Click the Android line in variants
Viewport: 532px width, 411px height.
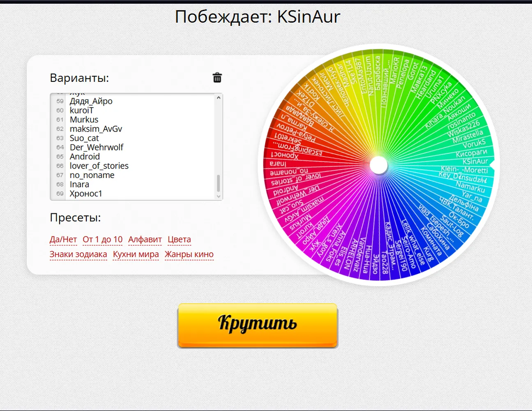pyautogui.click(x=85, y=157)
